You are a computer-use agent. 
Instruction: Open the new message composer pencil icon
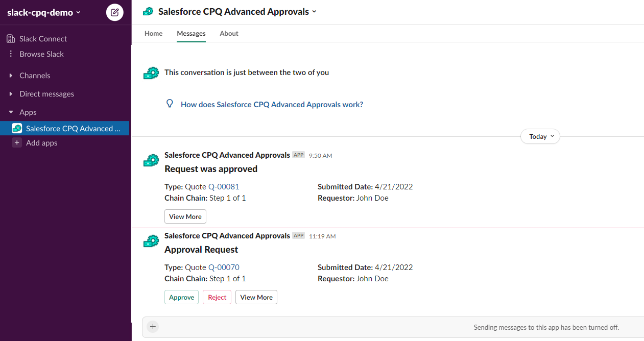[114, 12]
